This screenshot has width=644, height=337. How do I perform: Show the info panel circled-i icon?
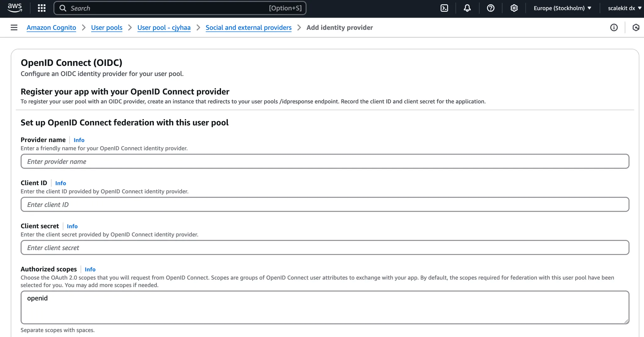point(614,27)
